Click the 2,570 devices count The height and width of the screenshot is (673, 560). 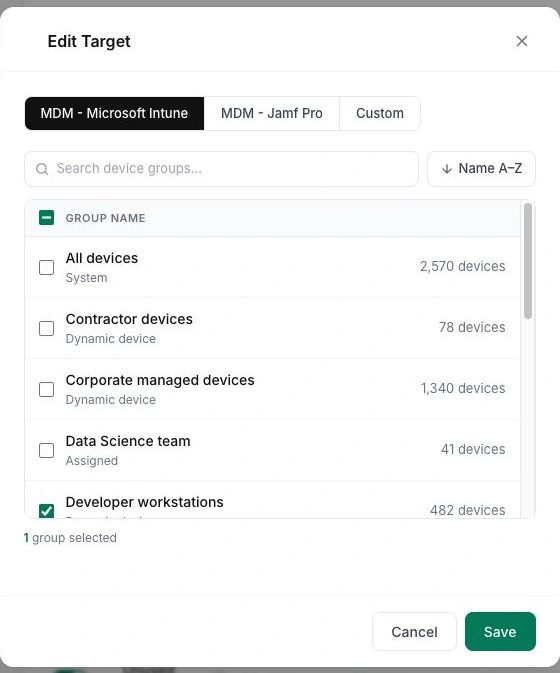pyautogui.click(x=463, y=266)
